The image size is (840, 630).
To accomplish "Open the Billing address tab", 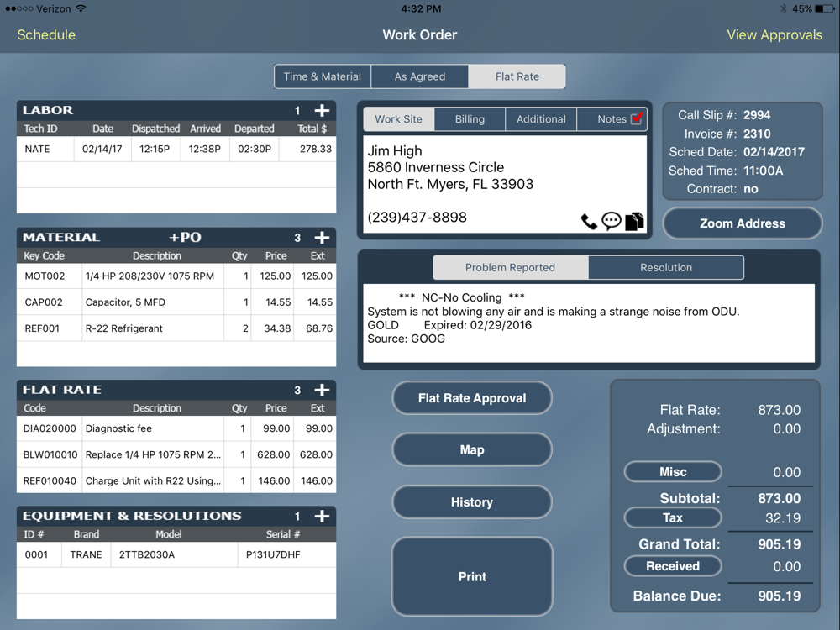I will click(470, 119).
